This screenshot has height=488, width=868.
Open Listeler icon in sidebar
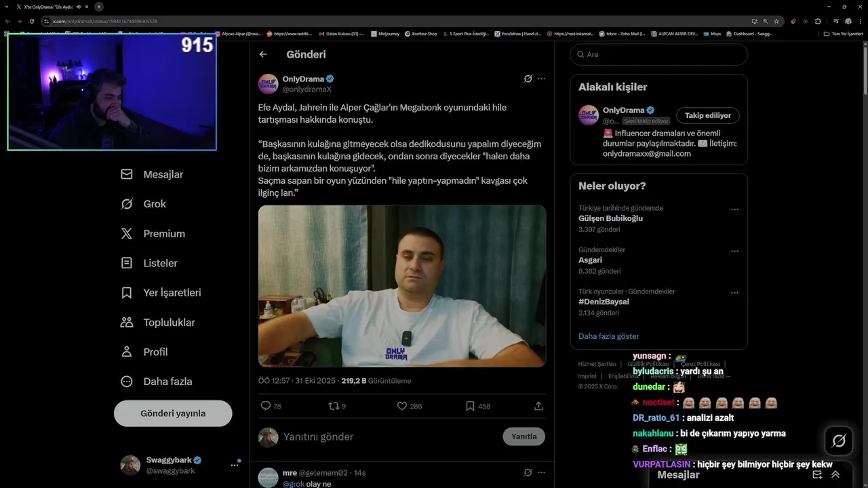127,263
